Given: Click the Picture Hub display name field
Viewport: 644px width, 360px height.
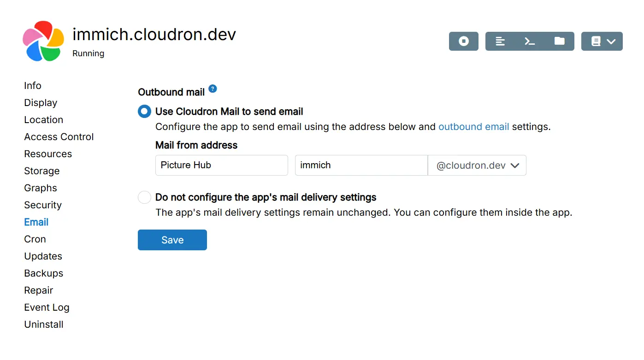Looking at the screenshot, I should pyautogui.click(x=221, y=165).
